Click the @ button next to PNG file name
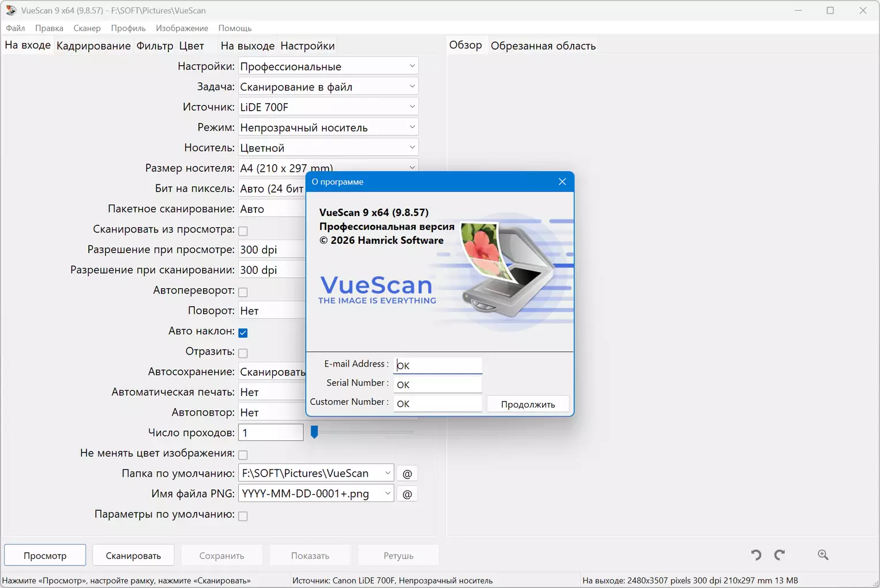This screenshot has height=588, width=880. click(407, 494)
